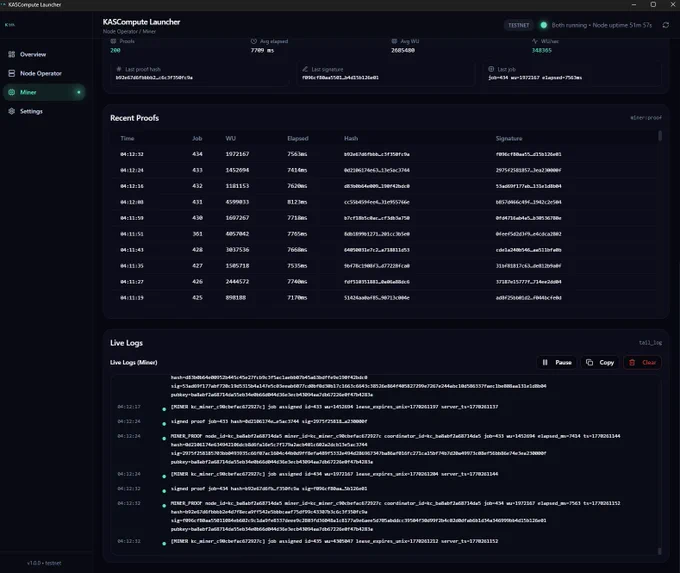Select the Miner sidebar item
680x573 pixels.
click(x=43, y=92)
